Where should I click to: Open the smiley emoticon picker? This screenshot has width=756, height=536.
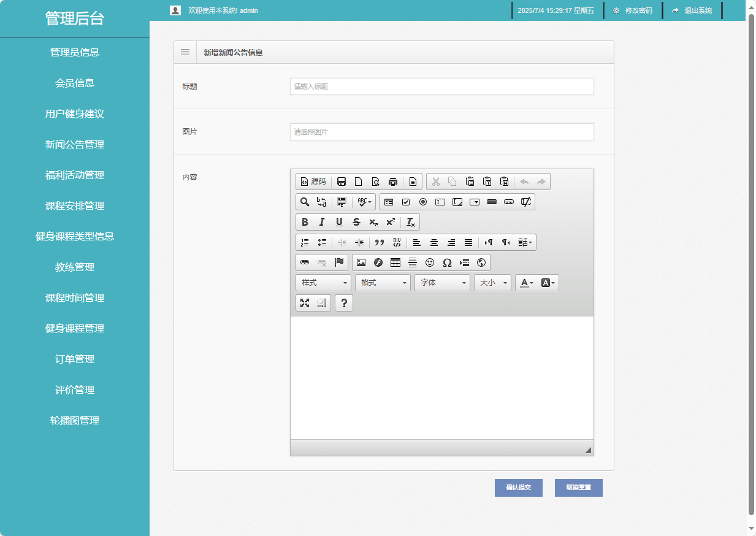click(430, 262)
